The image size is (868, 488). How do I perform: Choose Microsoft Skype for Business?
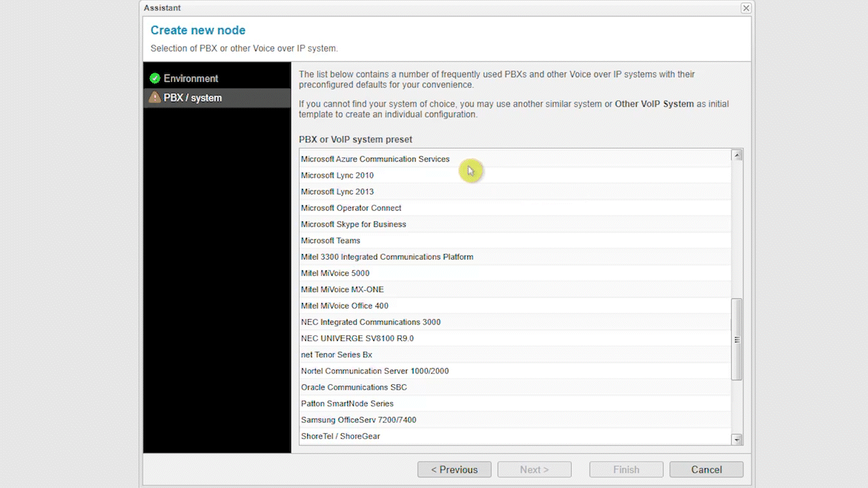515,224
